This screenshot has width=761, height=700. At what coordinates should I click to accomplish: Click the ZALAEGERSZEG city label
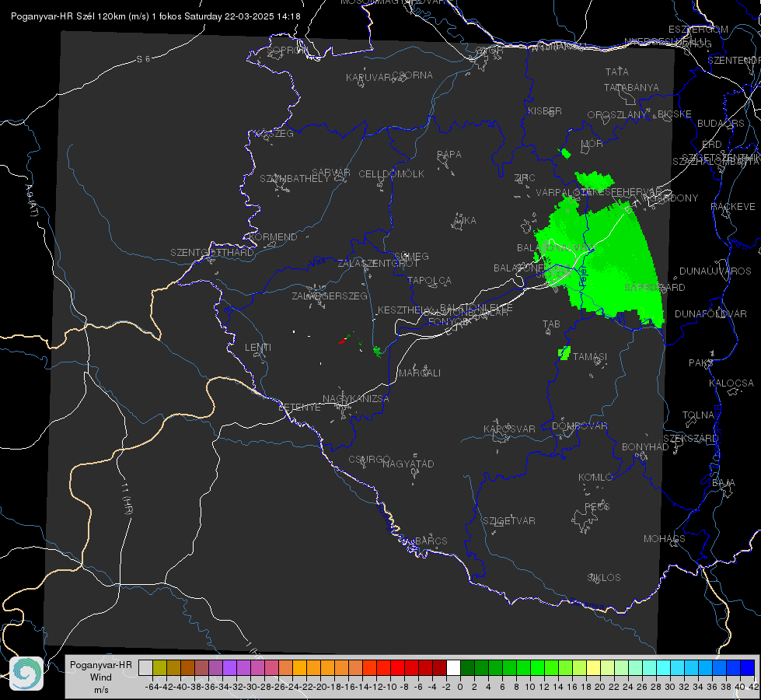click(x=330, y=296)
